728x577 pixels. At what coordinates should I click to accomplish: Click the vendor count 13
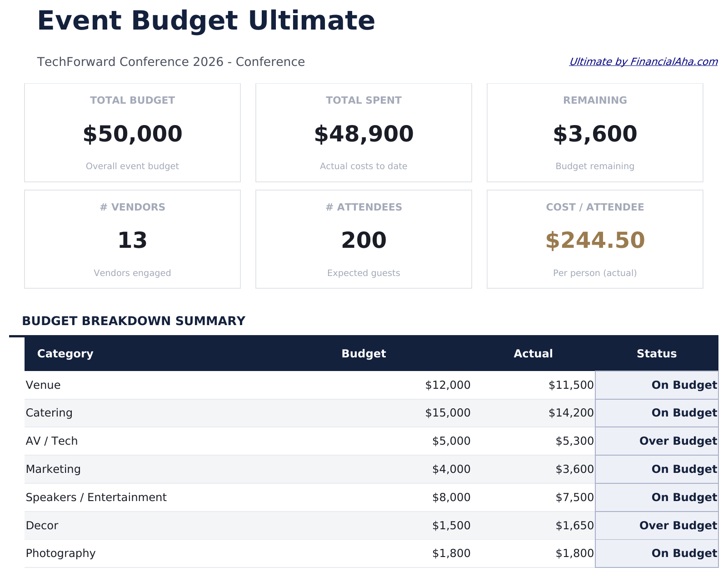tap(132, 240)
